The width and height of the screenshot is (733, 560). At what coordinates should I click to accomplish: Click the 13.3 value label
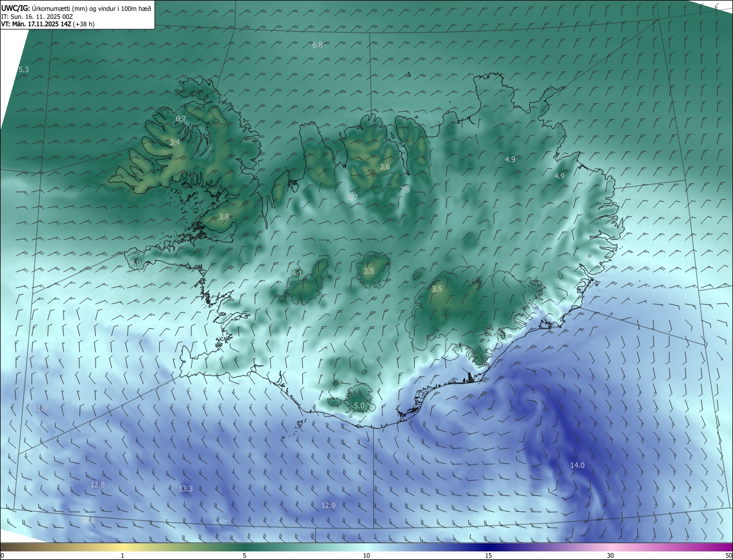coord(186,488)
